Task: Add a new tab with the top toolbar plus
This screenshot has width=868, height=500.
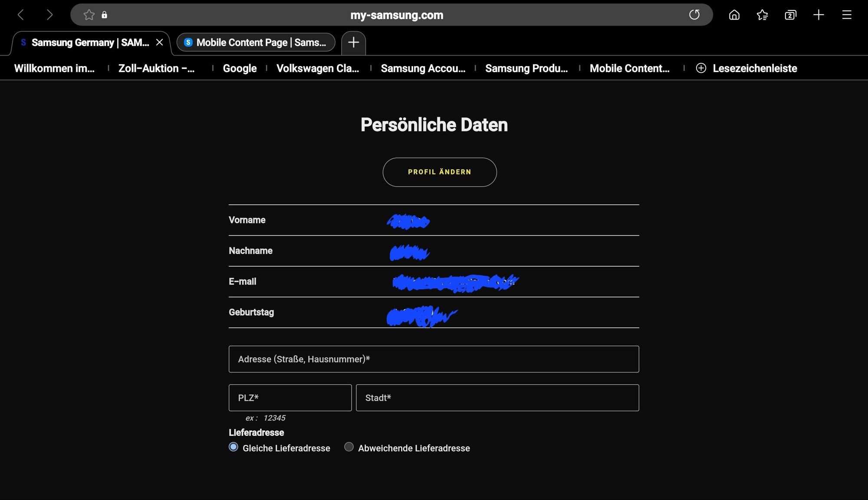Action: [819, 15]
